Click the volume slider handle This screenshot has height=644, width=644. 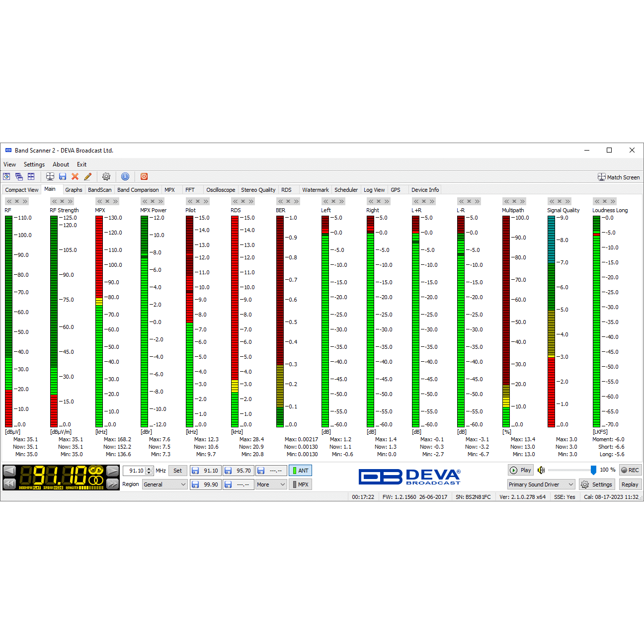point(593,470)
